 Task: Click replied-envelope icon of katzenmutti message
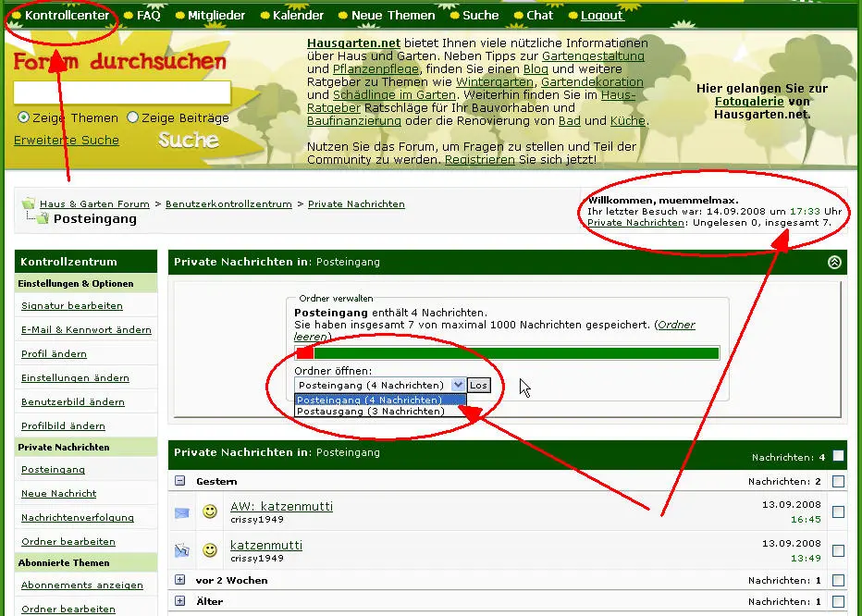[182, 550]
